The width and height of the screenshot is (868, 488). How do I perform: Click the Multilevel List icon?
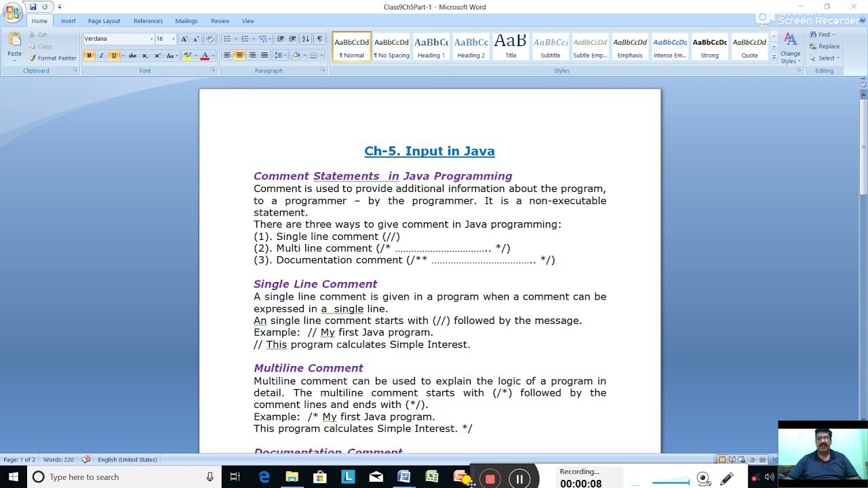click(x=263, y=39)
